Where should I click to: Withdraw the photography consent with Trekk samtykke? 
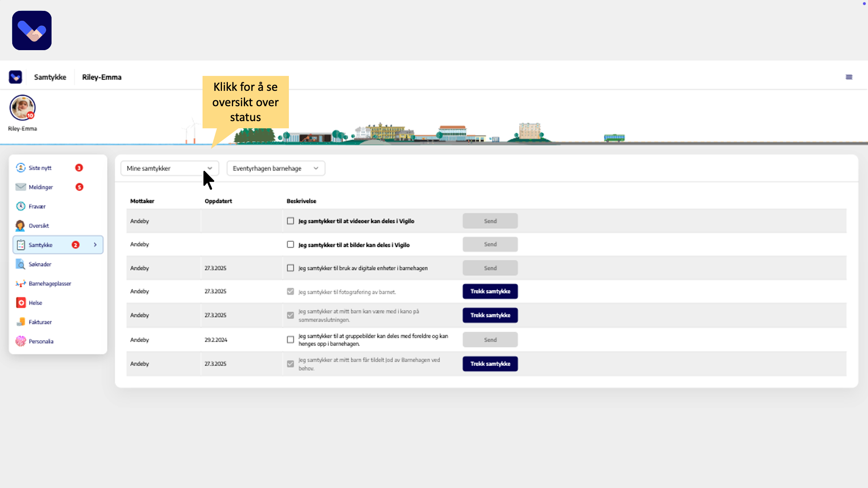[490, 291]
